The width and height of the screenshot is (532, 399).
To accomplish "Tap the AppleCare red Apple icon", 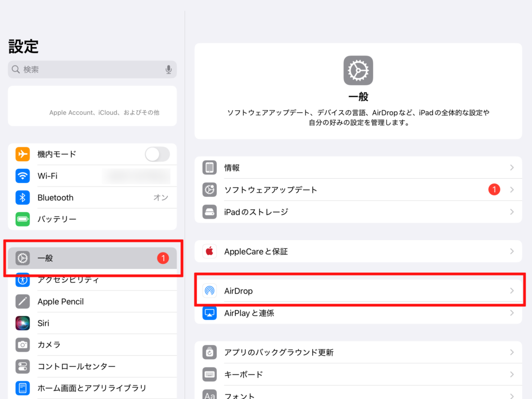I will pyautogui.click(x=209, y=251).
